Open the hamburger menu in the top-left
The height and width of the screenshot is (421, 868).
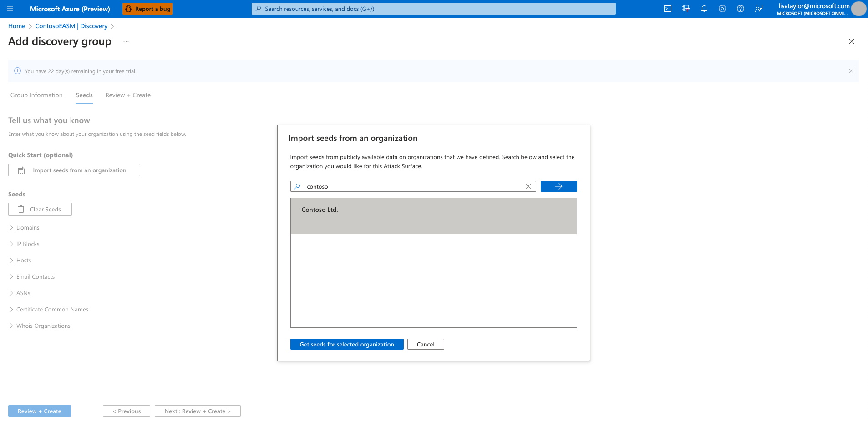pyautogui.click(x=10, y=9)
